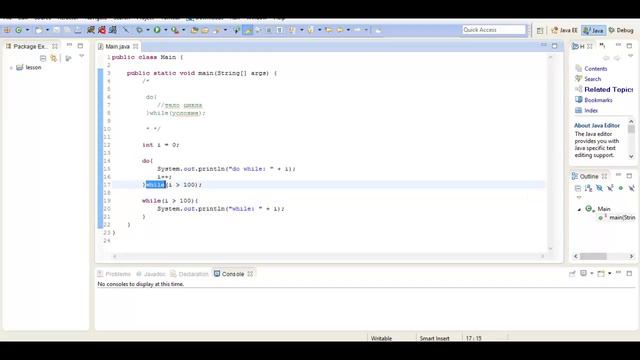Image resolution: width=640 pixels, height=360 pixels.
Task: Open the Related Topics link in Help
Action: point(608,89)
